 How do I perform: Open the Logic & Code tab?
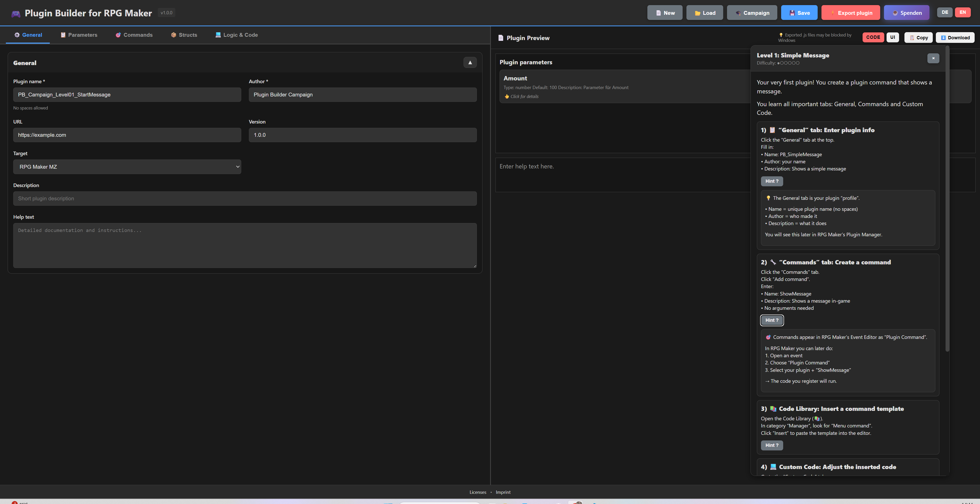point(236,35)
